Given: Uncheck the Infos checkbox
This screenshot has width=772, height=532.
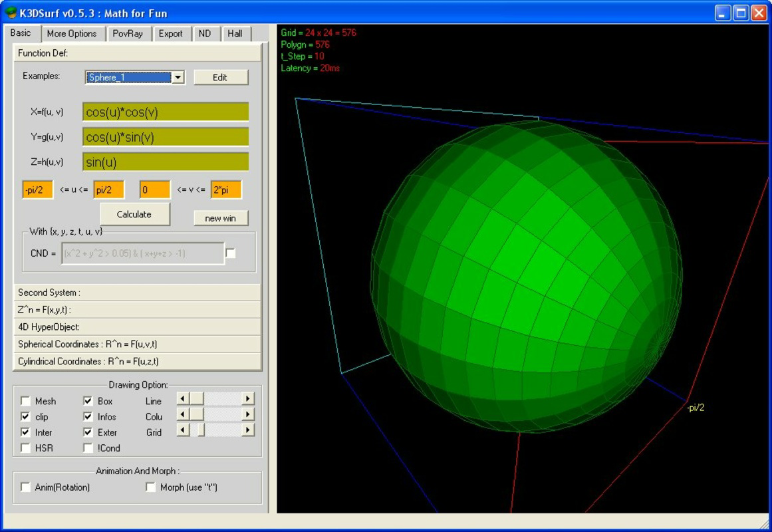Looking at the screenshot, I should point(88,417).
